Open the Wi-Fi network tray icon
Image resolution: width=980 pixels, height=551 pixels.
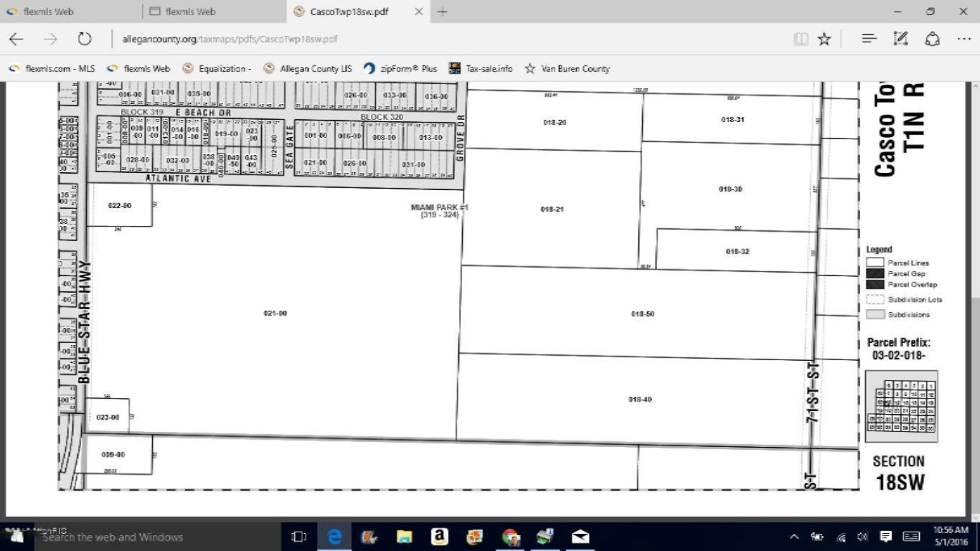click(x=841, y=537)
